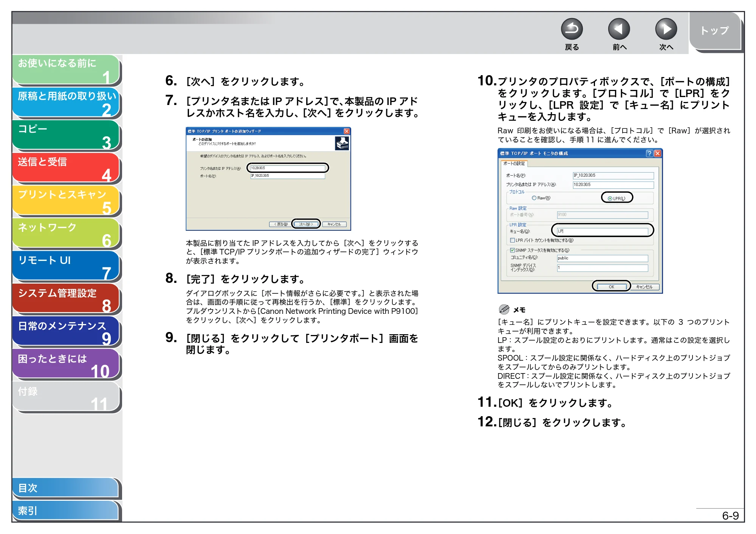Open chapter 9 日常のメンテナンス
Image resolution: width=756 pixels, height=534 pixels.
[66, 332]
